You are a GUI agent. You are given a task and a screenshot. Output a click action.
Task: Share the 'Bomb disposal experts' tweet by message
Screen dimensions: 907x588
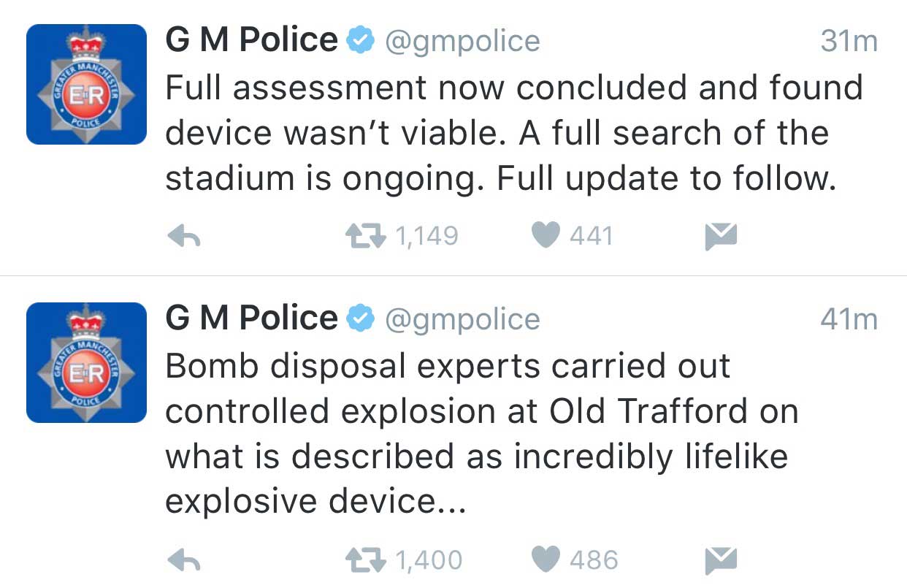coord(721,560)
